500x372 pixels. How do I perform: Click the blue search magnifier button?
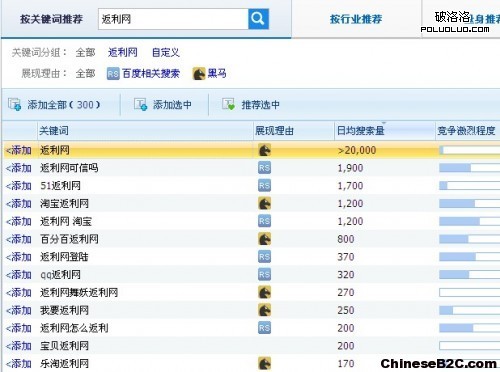pos(258,19)
